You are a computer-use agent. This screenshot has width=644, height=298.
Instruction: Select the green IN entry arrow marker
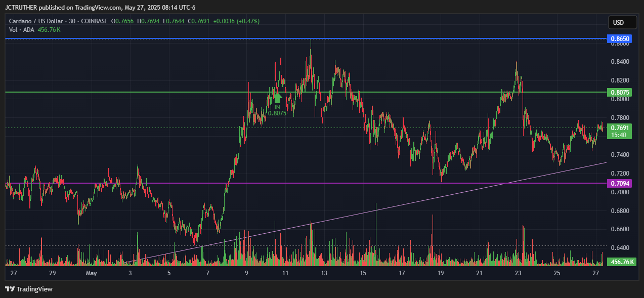coord(277,98)
